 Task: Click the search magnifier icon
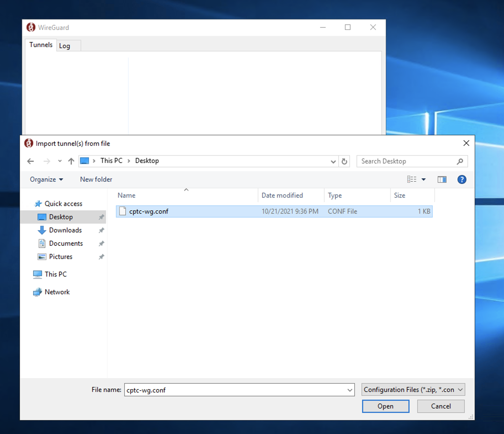(460, 162)
